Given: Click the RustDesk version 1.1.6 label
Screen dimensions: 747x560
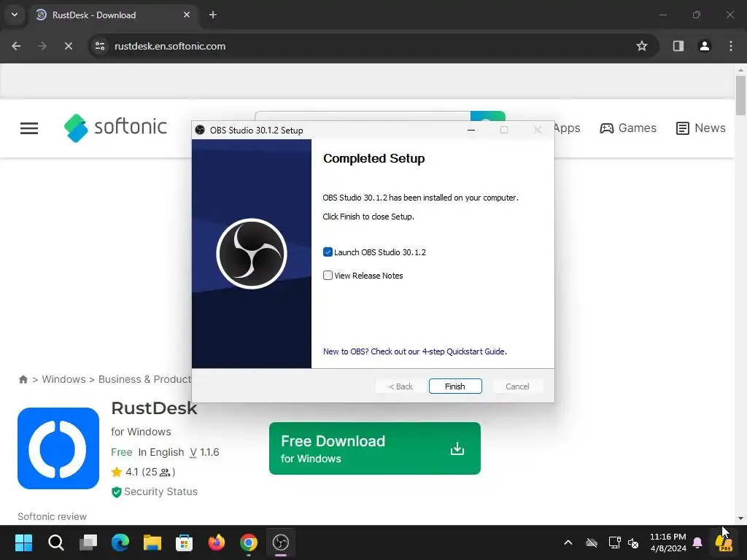Looking at the screenshot, I should 204,452.
